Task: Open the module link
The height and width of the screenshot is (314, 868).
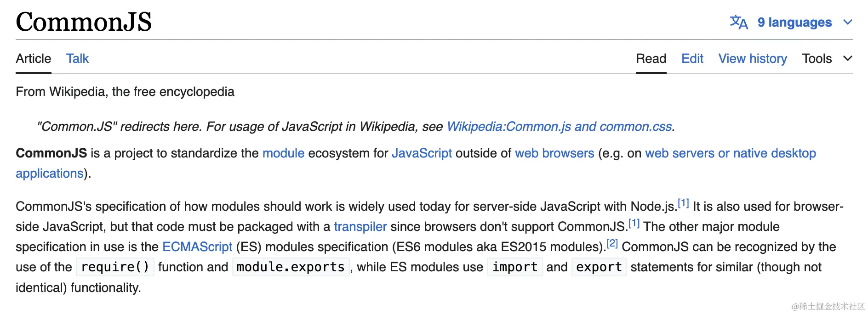Action: 283,153
